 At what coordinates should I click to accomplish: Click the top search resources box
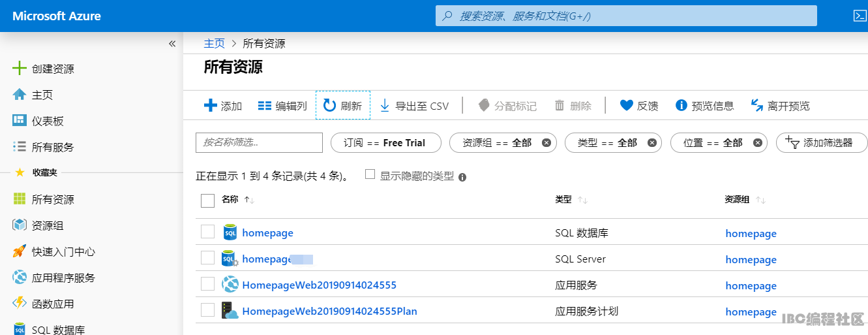(626, 16)
